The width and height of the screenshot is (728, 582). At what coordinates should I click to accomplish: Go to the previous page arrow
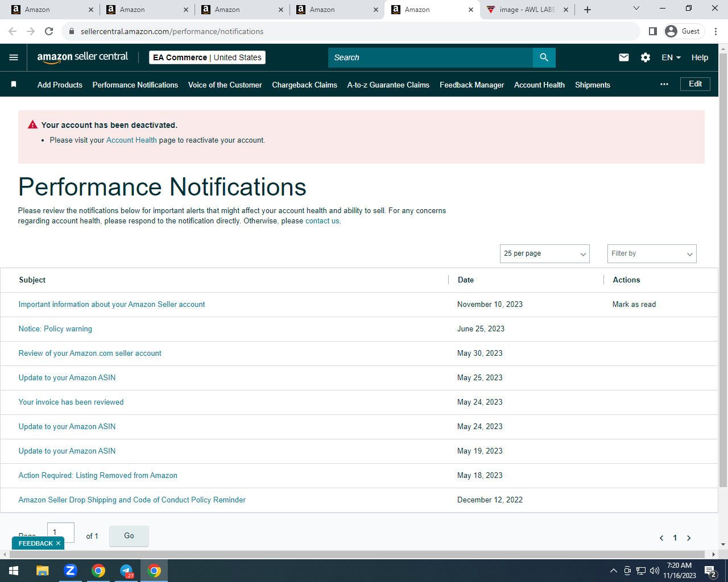point(661,538)
